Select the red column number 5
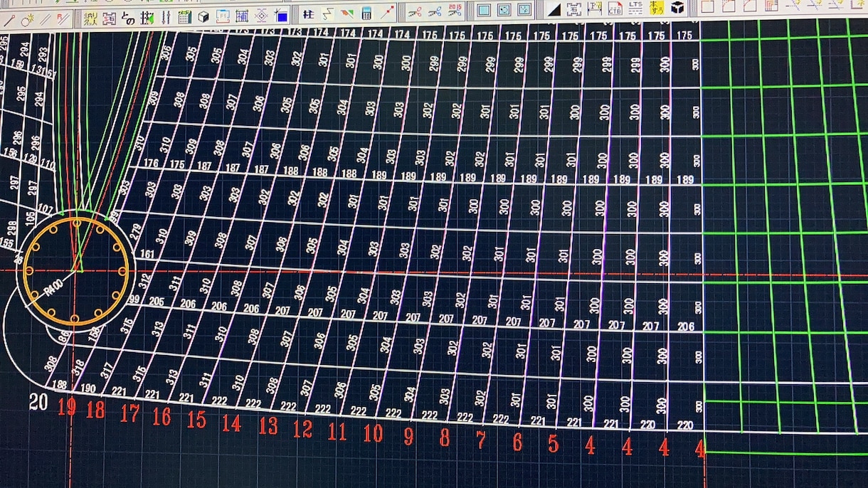Image resolution: width=868 pixels, height=488 pixels. click(x=553, y=445)
